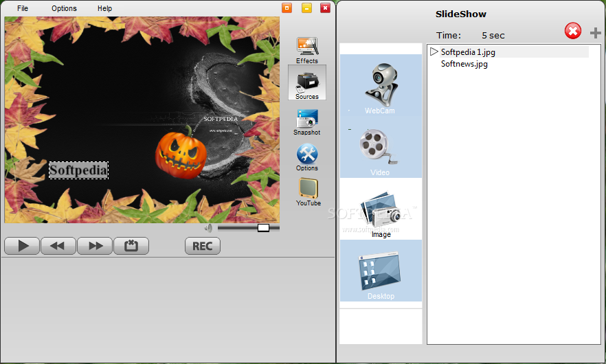
Task: Open the File menu
Action: [x=23, y=8]
